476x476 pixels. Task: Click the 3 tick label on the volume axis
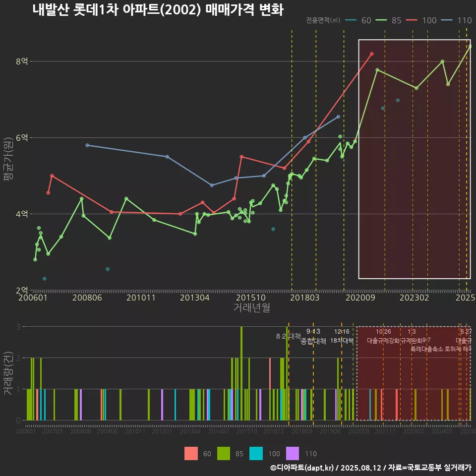(18, 327)
